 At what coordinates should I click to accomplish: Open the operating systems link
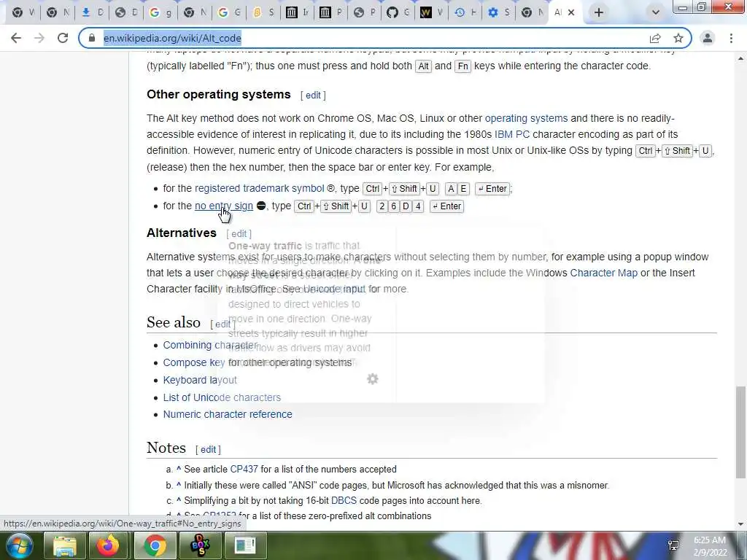click(x=526, y=118)
